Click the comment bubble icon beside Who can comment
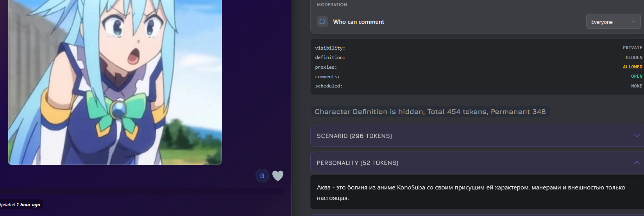644x216 pixels. click(x=322, y=21)
